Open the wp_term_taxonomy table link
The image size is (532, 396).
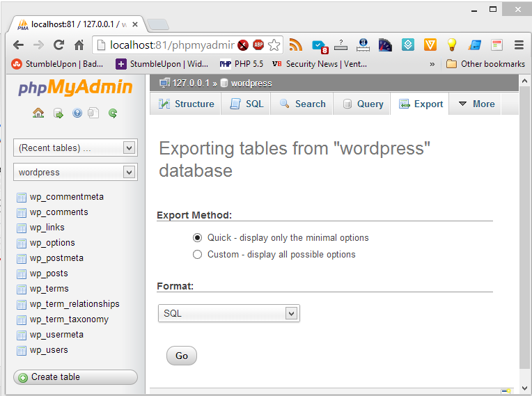click(x=69, y=319)
